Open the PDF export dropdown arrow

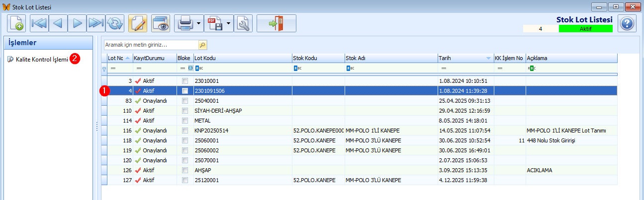pyautogui.click(x=229, y=23)
